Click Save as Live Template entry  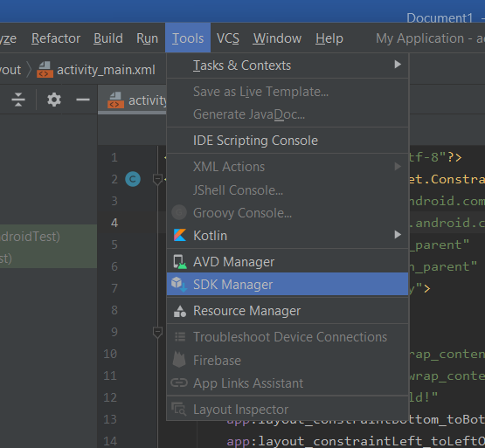(x=288, y=92)
